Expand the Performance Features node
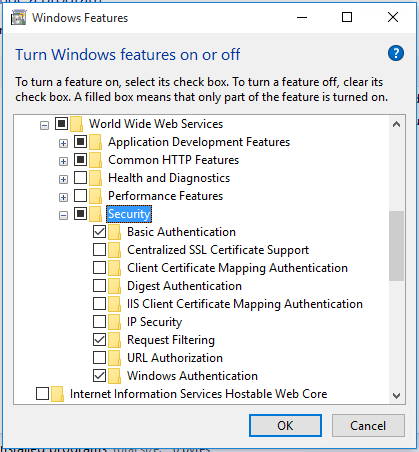This screenshot has height=452, width=419. (63, 198)
